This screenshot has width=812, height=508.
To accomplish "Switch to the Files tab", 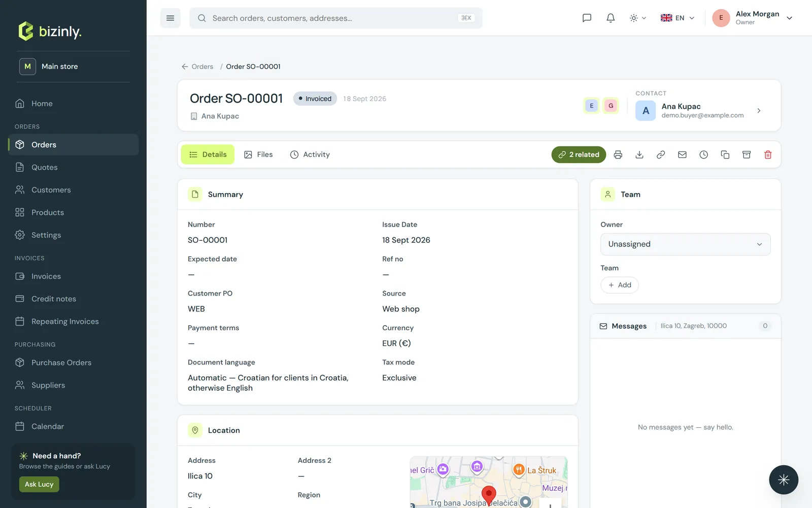I will 258,154.
